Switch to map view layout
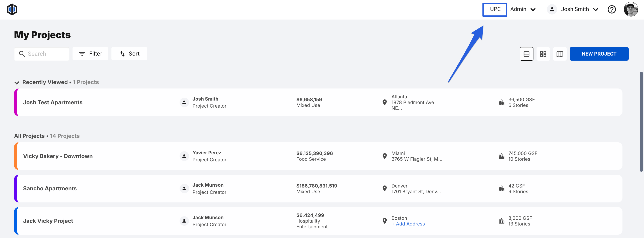This screenshot has width=644, height=238. [x=560, y=54]
